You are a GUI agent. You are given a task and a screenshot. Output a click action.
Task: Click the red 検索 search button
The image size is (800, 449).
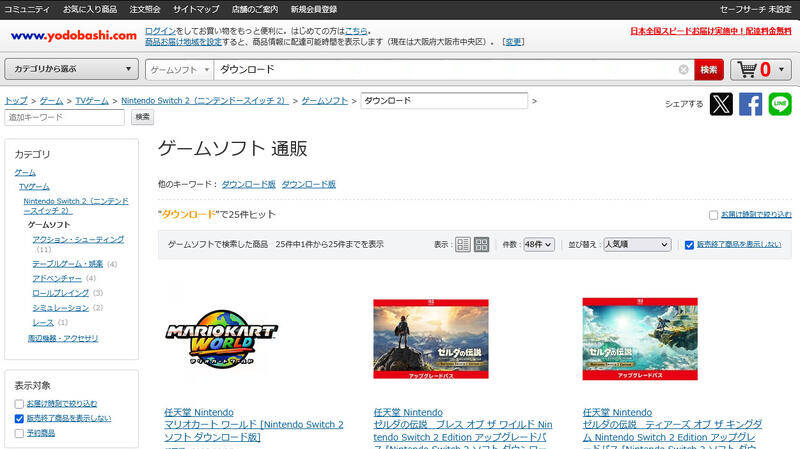coord(709,69)
